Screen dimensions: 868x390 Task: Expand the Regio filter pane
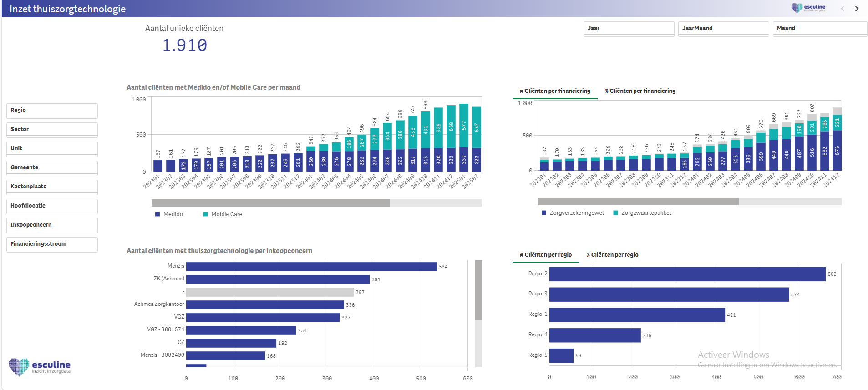[52, 110]
